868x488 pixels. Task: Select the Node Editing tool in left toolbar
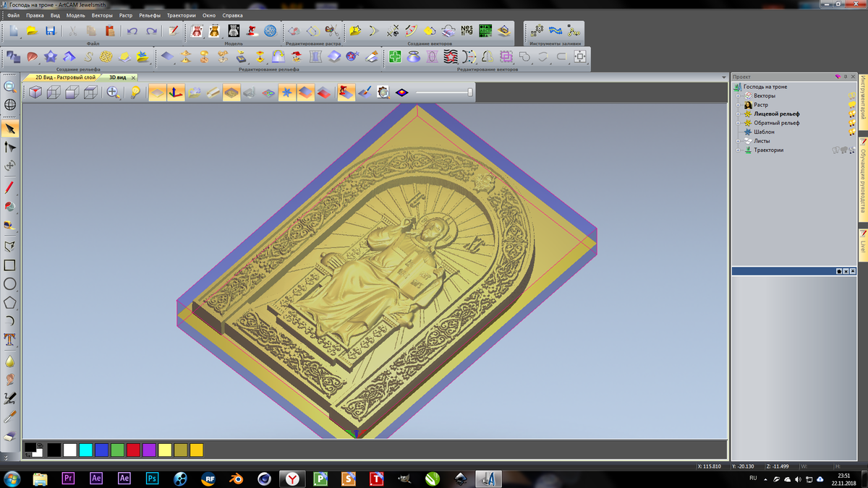(x=10, y=147)
